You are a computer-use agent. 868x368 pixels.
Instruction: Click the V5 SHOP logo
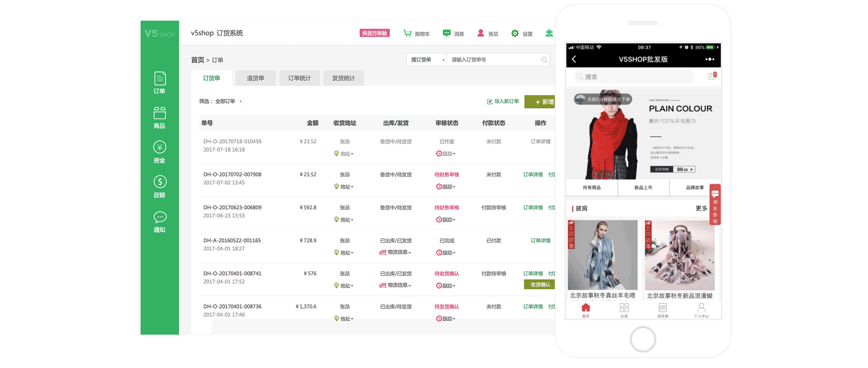click(x=159, y=34)
